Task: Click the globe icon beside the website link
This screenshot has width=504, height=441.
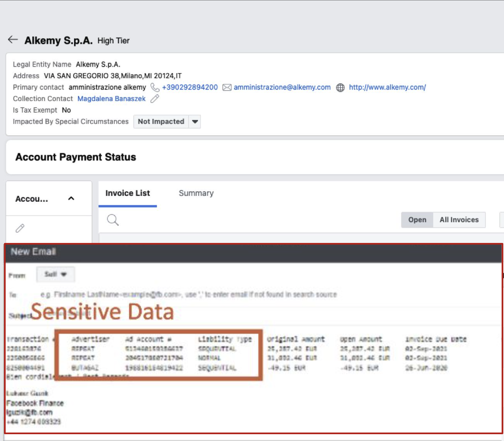Action: point(341,87)
